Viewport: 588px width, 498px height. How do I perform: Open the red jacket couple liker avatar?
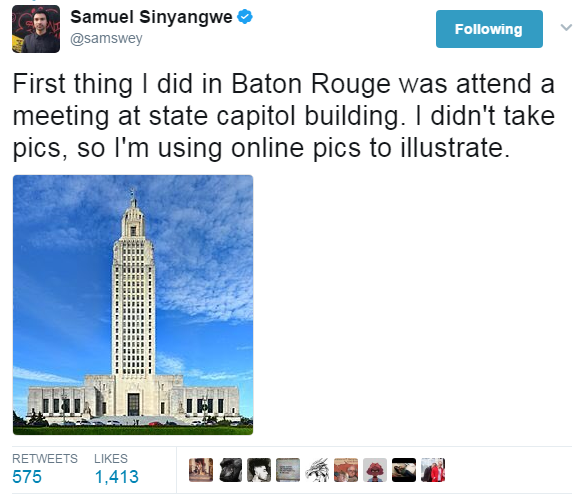pyautogui.click(x=433, y=470)
